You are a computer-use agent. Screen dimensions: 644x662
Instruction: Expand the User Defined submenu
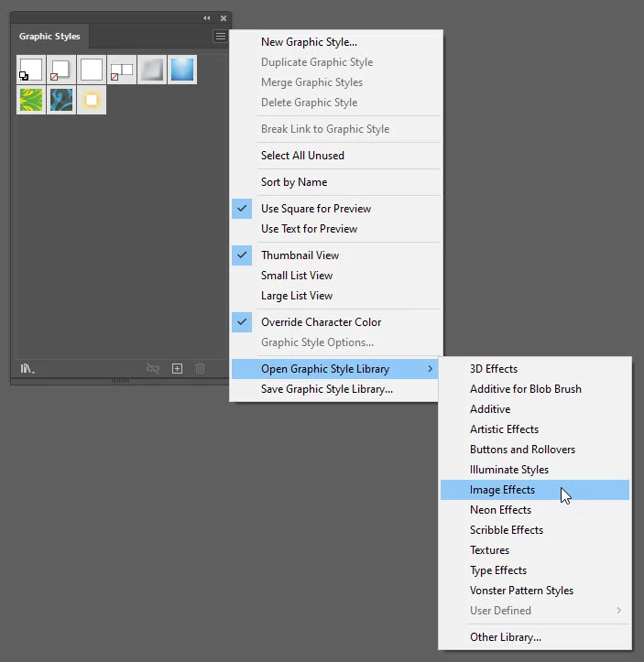[x=535, y=611]
